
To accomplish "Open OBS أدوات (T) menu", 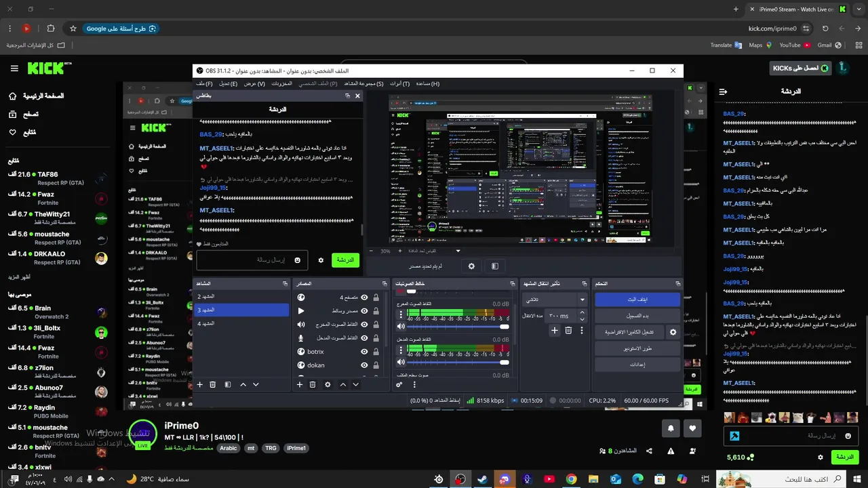I will click(x=399, y=83).
